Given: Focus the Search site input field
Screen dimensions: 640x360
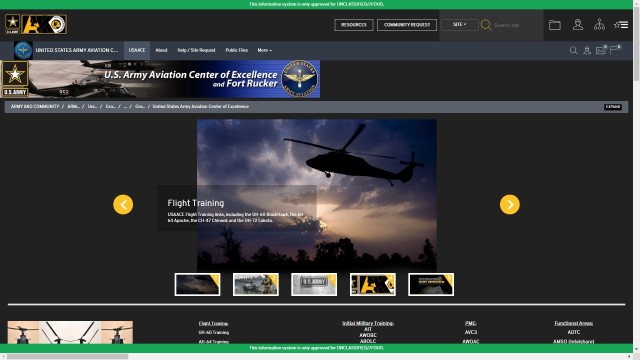Looking at the screenshot, I should (516, 25).
